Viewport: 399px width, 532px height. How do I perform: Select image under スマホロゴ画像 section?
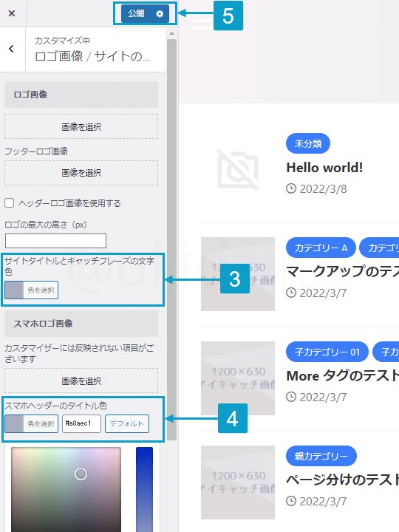point(81,381)
